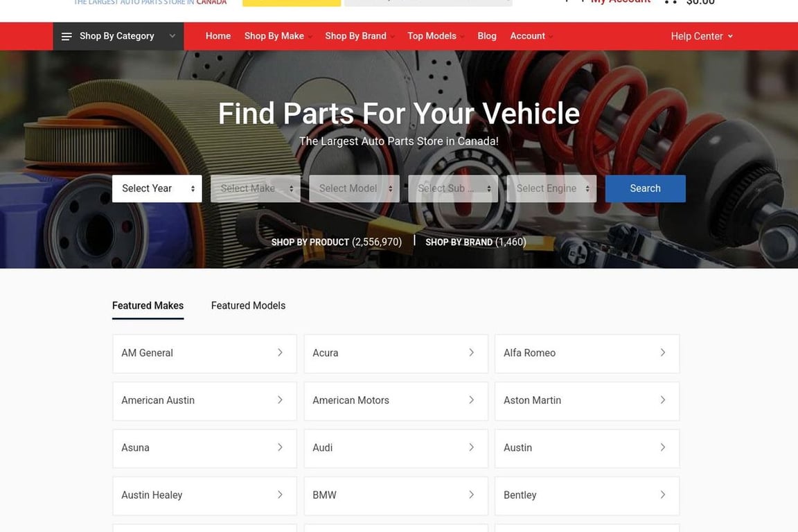Open the Asuna make
798x532 pixels.
[x=204, y=448]
